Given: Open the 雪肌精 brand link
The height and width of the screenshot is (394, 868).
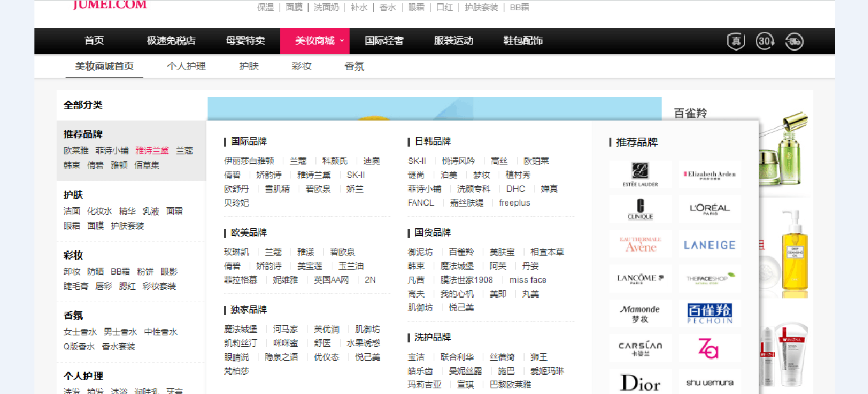Looking at the screenshot, I should coord(277,189).
